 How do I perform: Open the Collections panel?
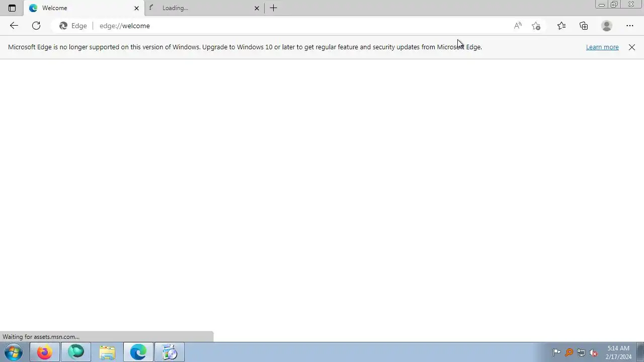pos(584,26)
